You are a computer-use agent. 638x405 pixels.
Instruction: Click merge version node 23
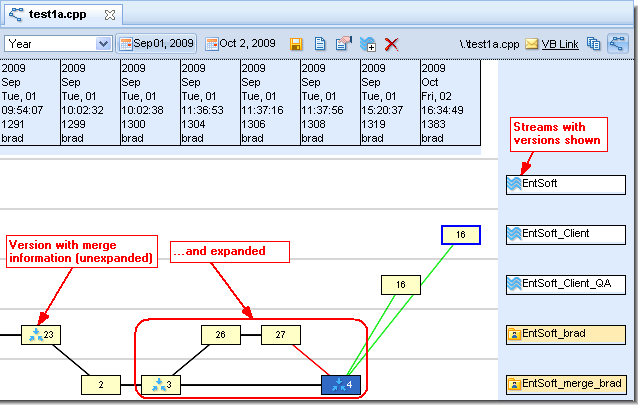[x=41, y=335]
